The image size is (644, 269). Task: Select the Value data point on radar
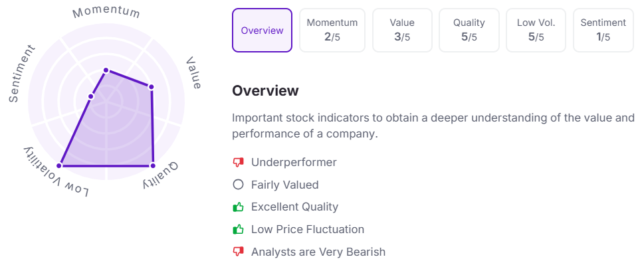pos(151,87)
